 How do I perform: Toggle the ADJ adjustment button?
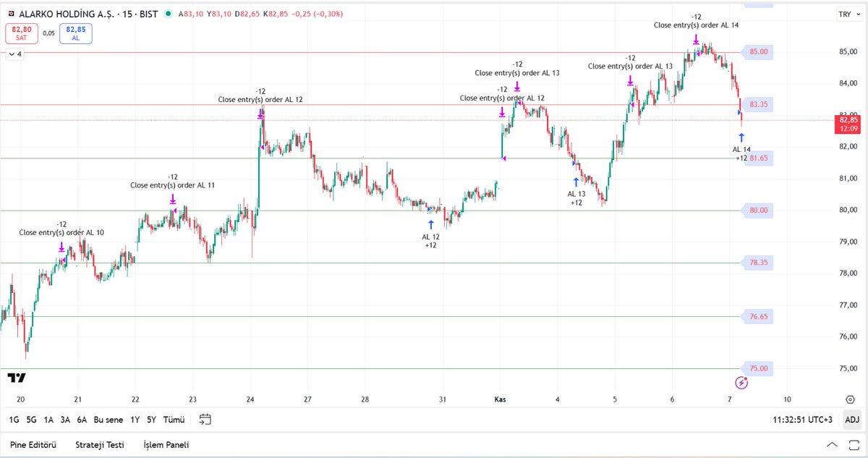click(852, 420)
